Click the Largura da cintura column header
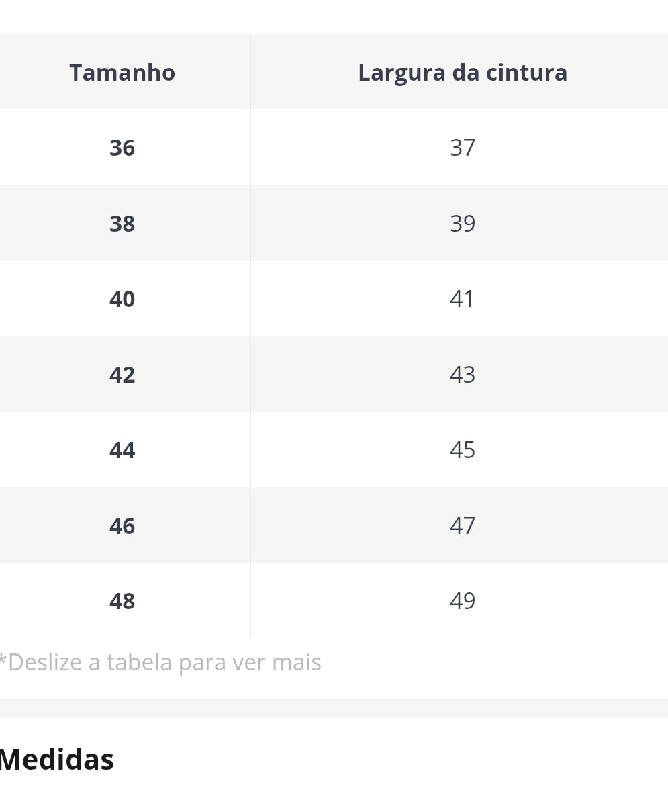This screenshot has width=668, height=812. pos(463,73)
